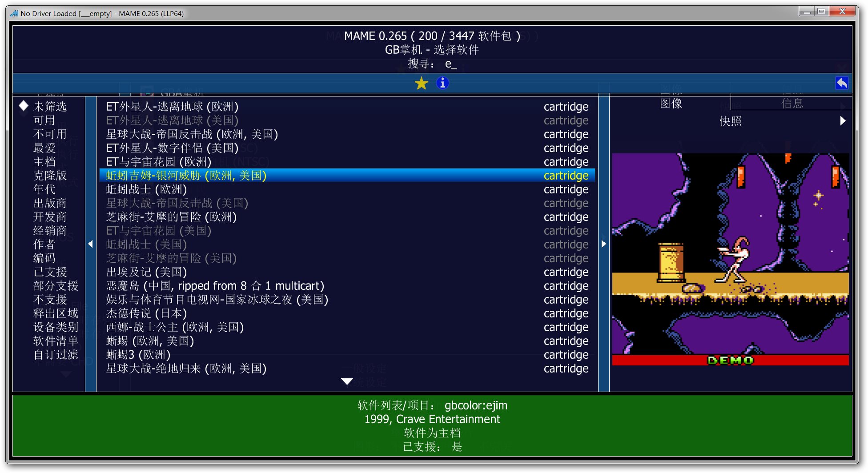Select the 可用 filter
Screen dimensions: 868x473
click(44, 120)
